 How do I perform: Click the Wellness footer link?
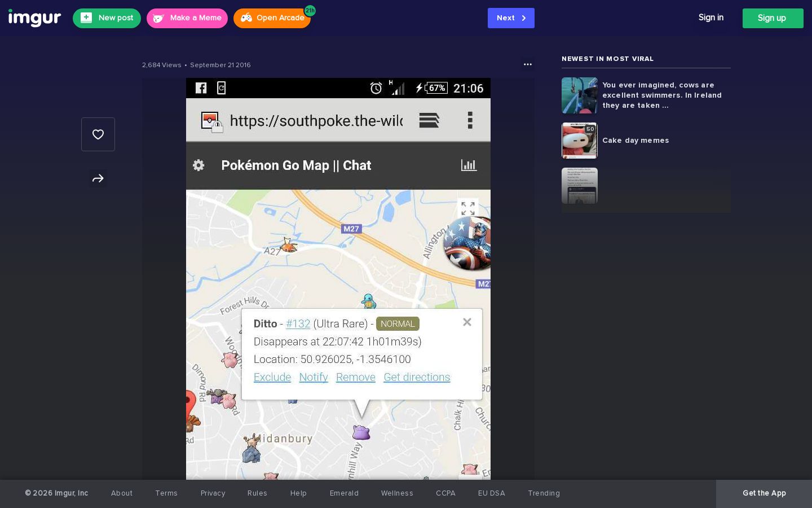pos(397,493)
